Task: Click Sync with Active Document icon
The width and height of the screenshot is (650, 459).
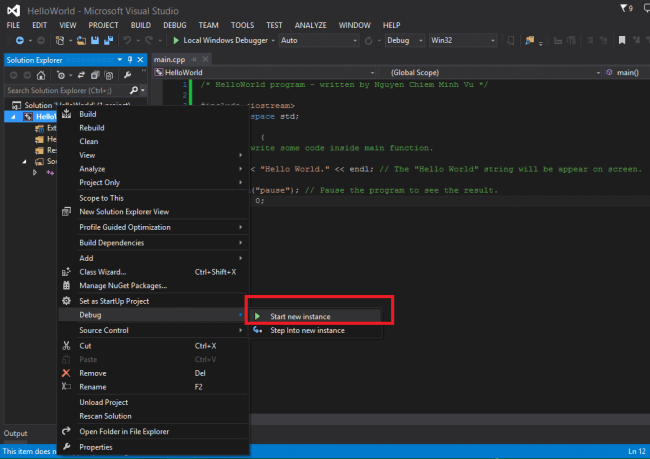Action: 81,75
